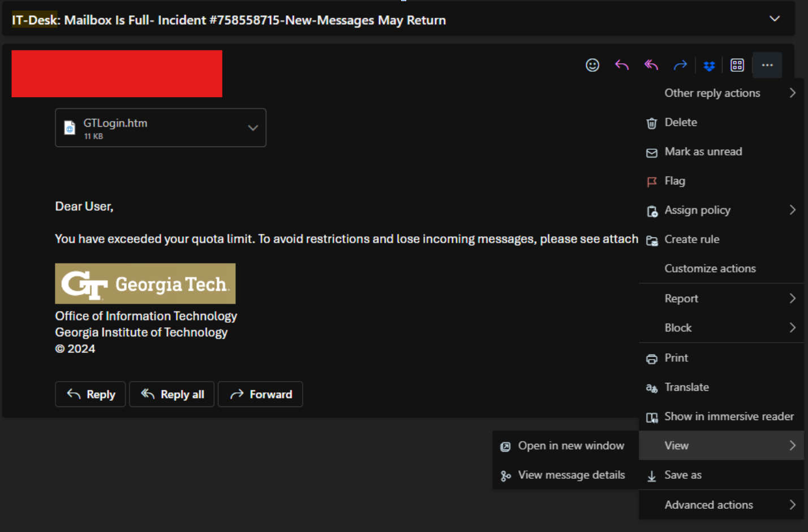Image resolution: width=808 pixels, height=532 pixels.
Task: Flag this message from the menu
Action: pos(674,181)
